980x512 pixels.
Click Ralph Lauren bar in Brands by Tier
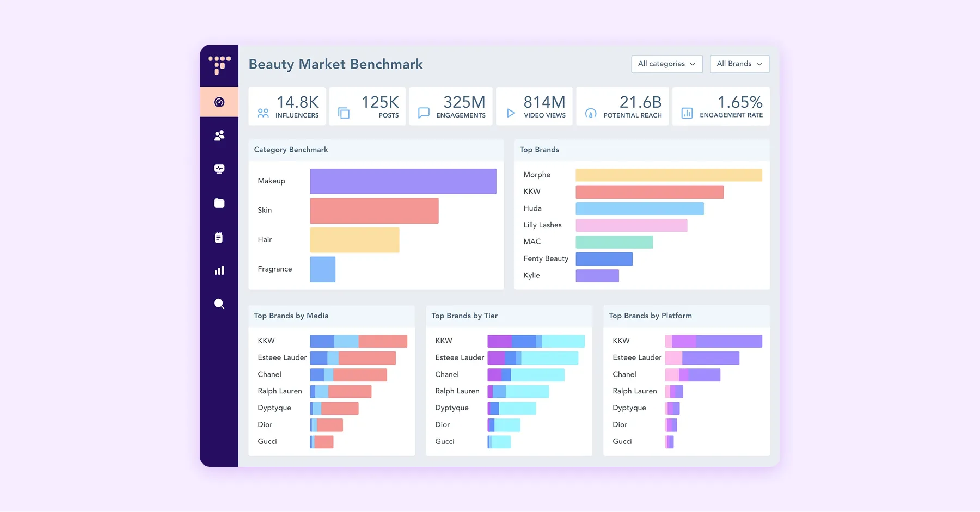pyautogui.click(x=518, y=392)
